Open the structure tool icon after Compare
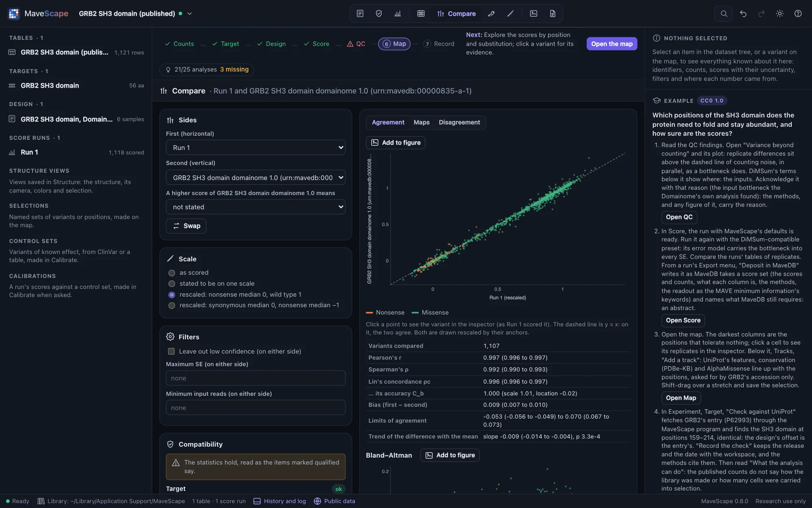 (x=491, y=13)
